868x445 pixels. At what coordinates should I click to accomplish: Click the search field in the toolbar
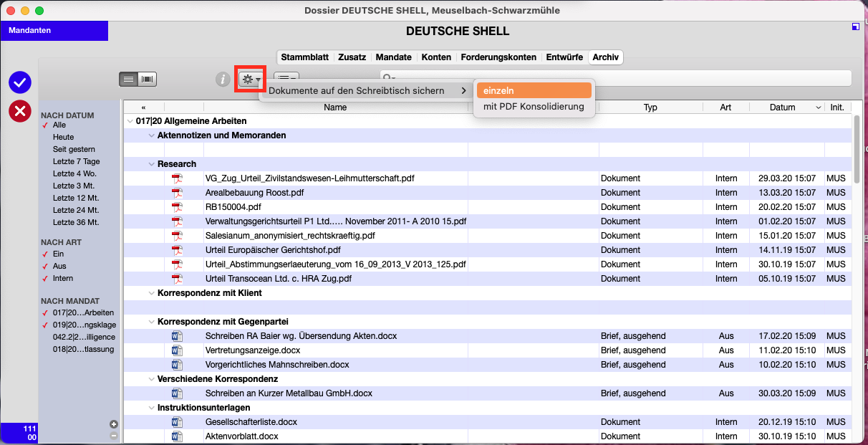pos(615,78)
